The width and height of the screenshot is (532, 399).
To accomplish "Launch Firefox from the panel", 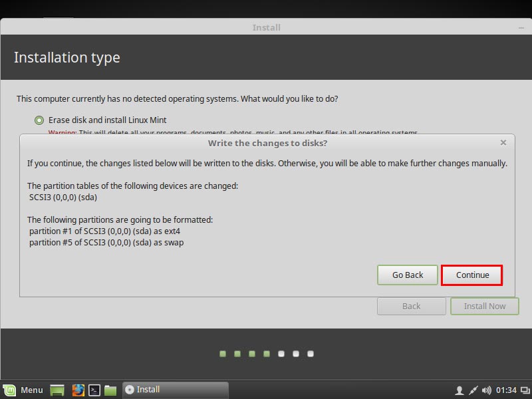I will (78, 390).
